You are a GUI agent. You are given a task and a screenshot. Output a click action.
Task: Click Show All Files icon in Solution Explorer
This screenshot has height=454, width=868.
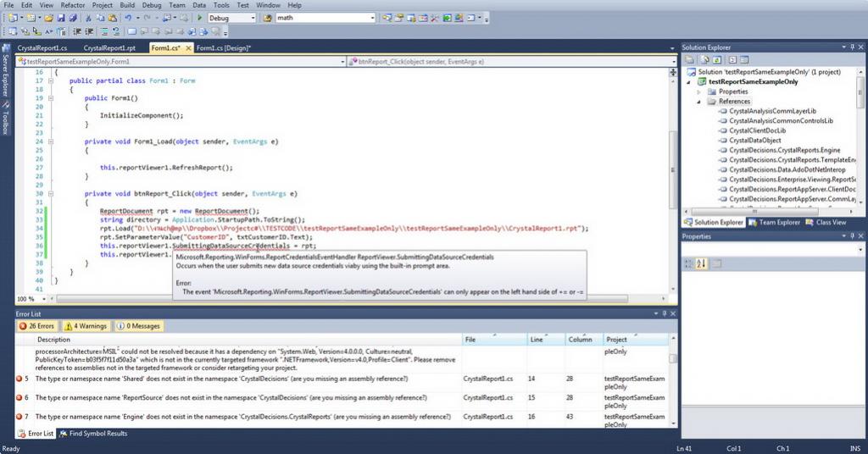pyautogui.click(x=705, y=60)
